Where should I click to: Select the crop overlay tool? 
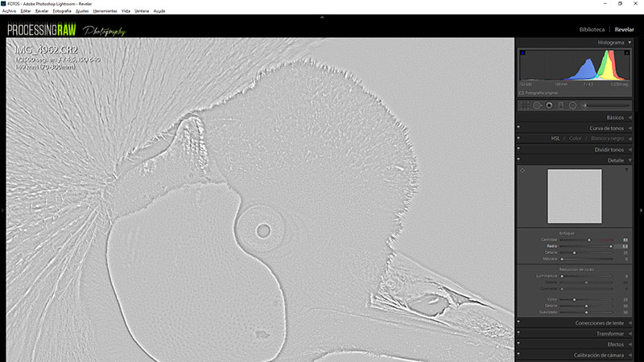coord(526,105)
